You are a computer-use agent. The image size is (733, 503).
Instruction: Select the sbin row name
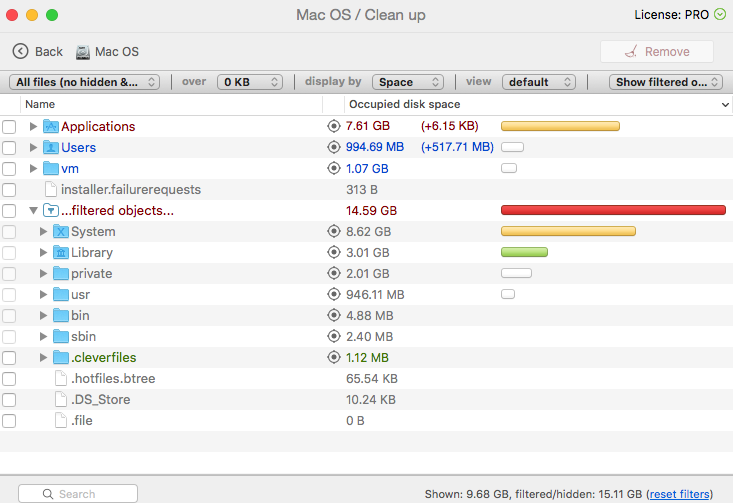click(x=84, y=337)
